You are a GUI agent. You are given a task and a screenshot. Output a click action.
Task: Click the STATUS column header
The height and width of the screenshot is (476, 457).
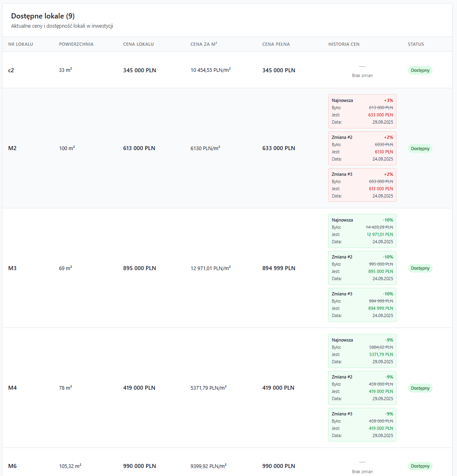(416, 44)
